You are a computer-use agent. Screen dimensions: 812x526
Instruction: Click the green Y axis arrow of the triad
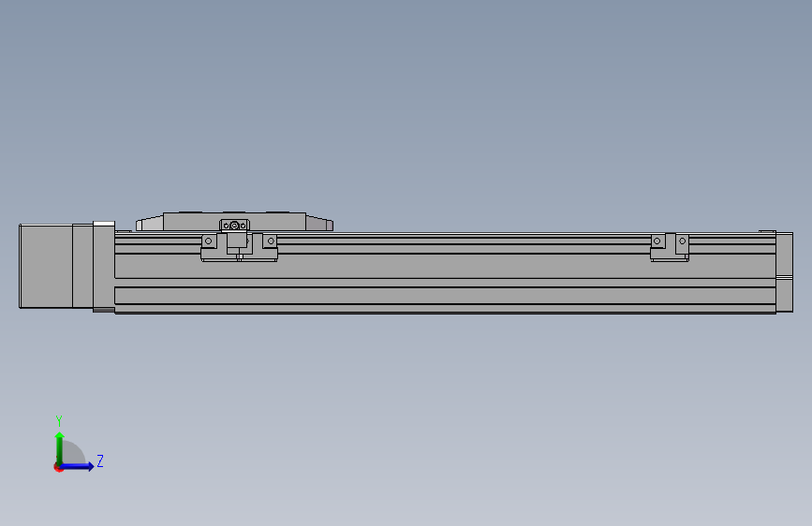click(x=59, y=448)
